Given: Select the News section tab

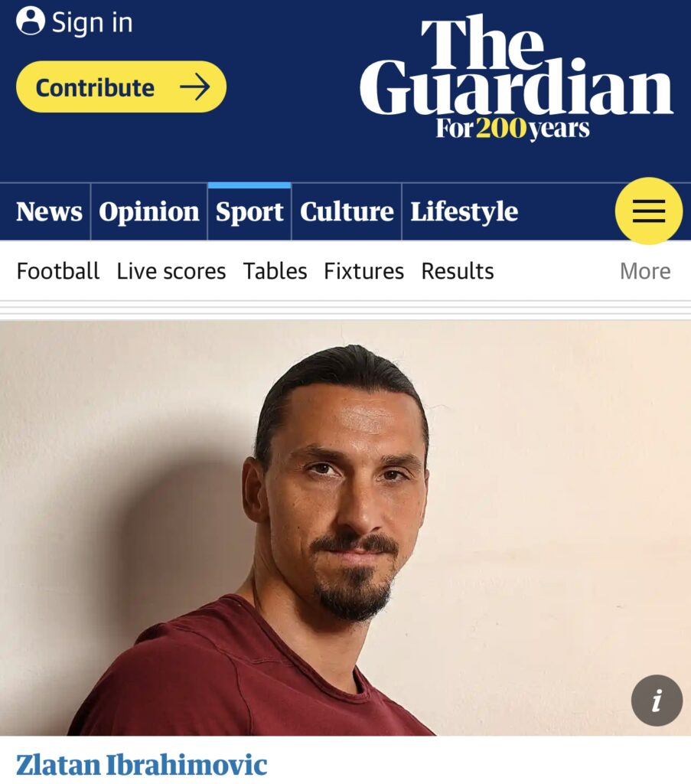Looking at the screenshot, I should [49, 211].
